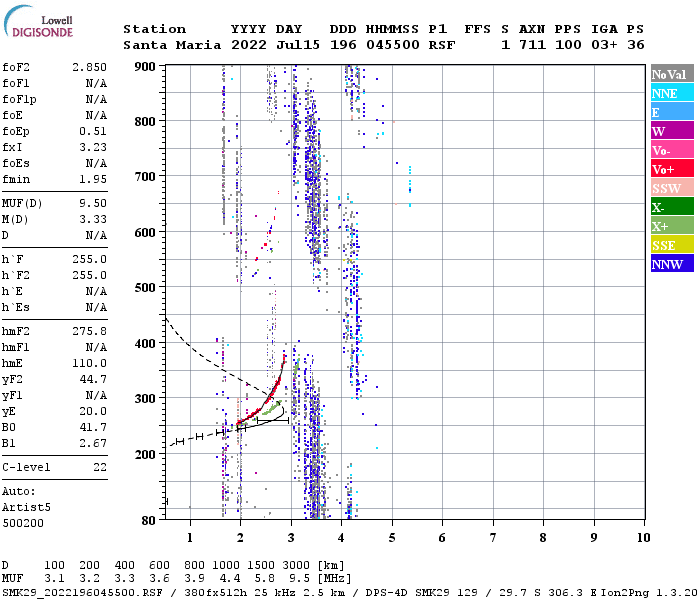
Task: Click the MUF(D) value 9.50
Action: coord(93,204)
